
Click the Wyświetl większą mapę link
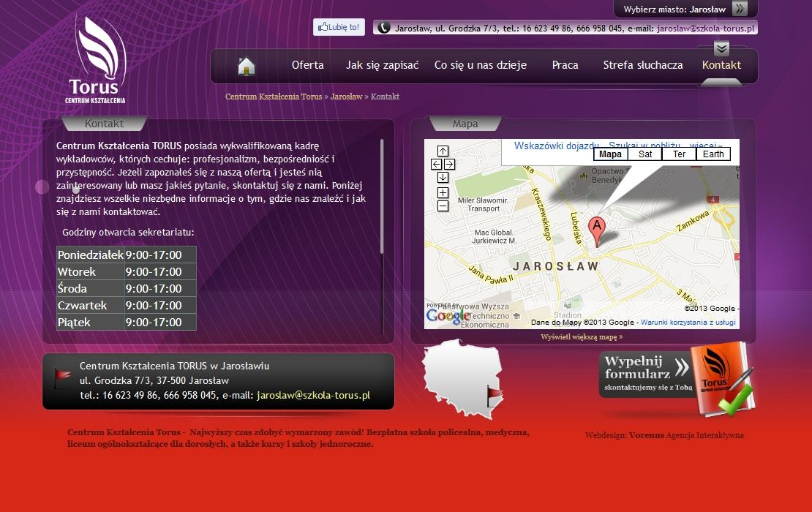582,337
